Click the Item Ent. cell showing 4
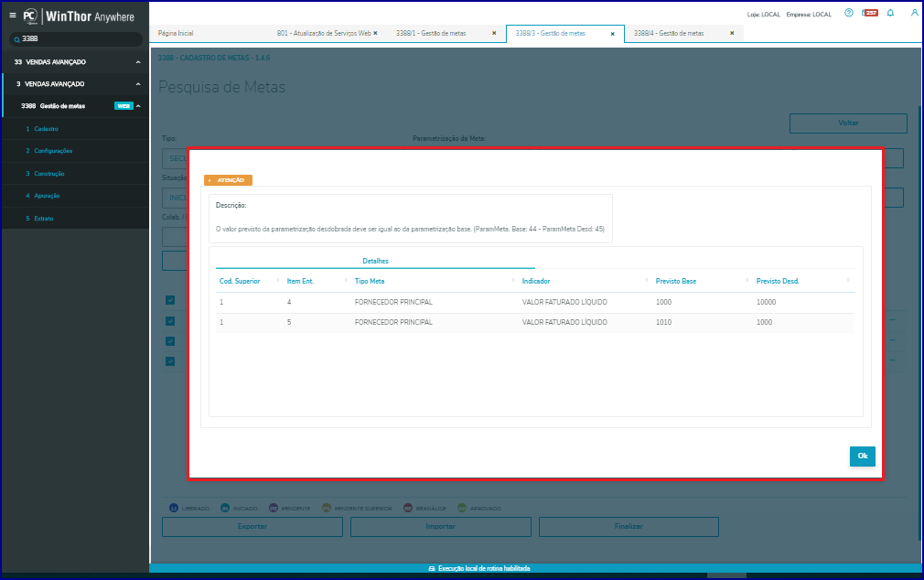 tap(289, 303)
